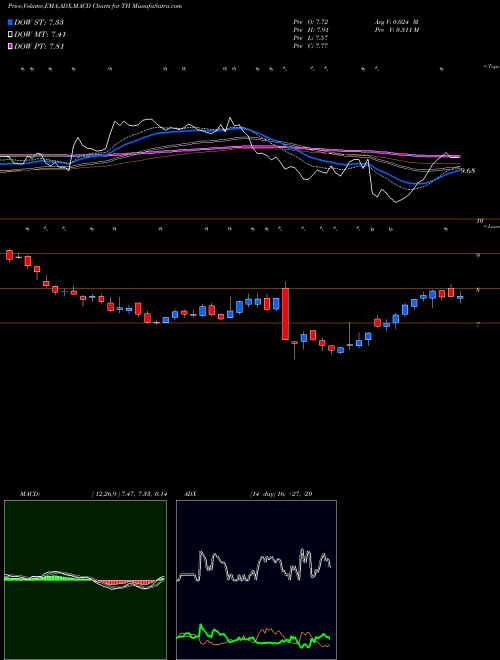Click the chart title mentioning MunafaSutra.com

[95, 7]
